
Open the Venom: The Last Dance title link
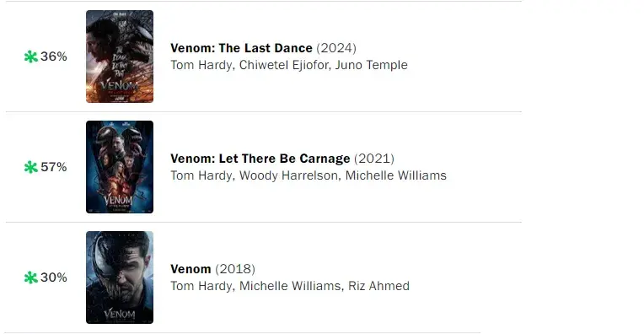[241, 48]
